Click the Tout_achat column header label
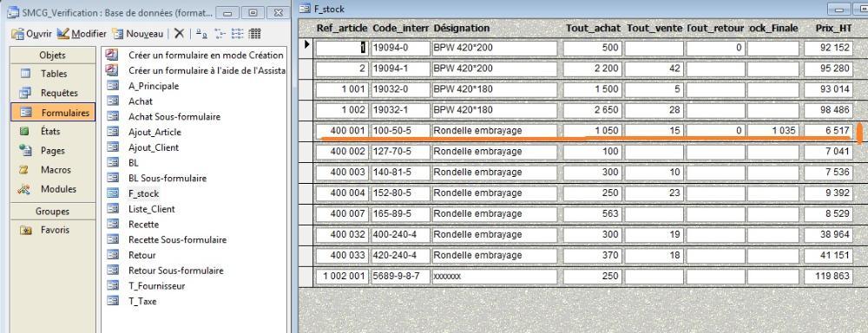This screenshot has height=333, width=868. [593, 28]
